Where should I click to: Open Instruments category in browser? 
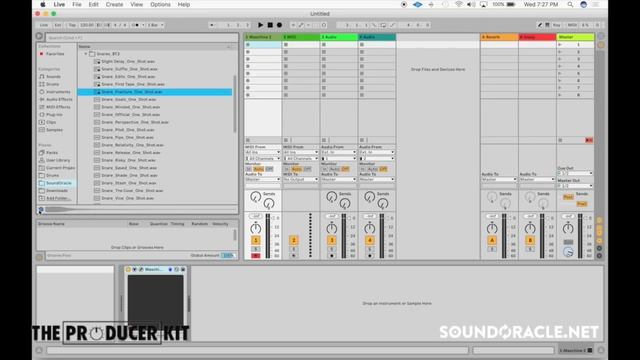(58, 92)
